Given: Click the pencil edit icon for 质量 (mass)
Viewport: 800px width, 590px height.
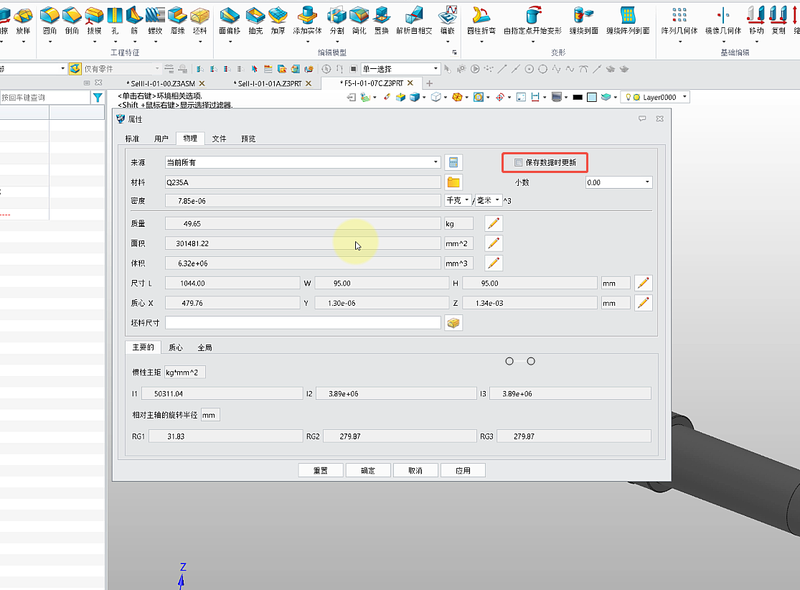Looking at the screenshot, I should [493, 223].
